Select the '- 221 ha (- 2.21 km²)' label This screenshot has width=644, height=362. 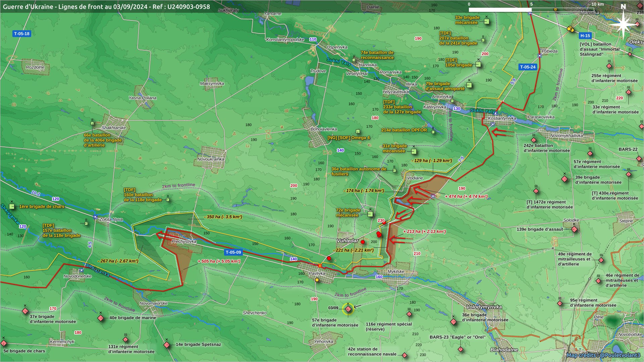[x=353, y=250]
